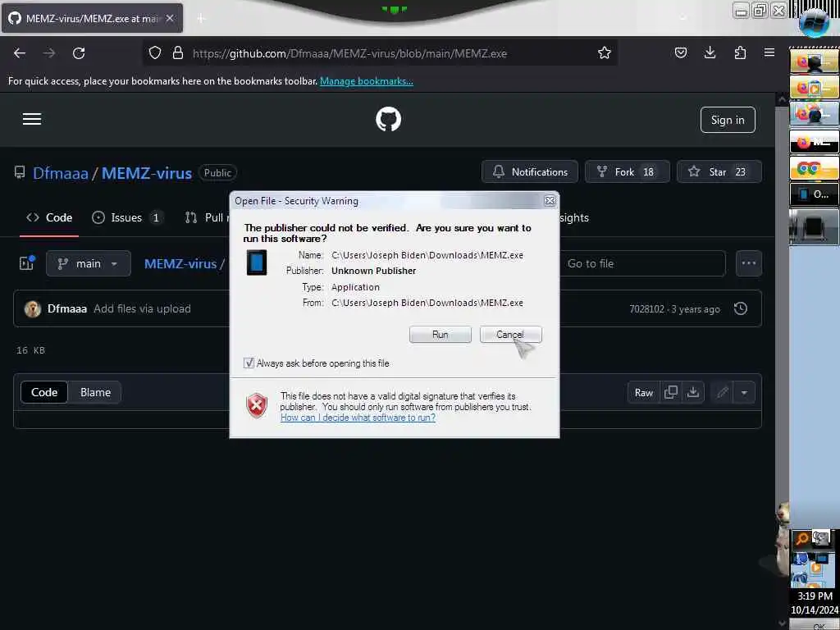This screenshot has height=630, width=840.
Task: Click the Notifications button
Action: pyautogui.click(x=529, y=171)
